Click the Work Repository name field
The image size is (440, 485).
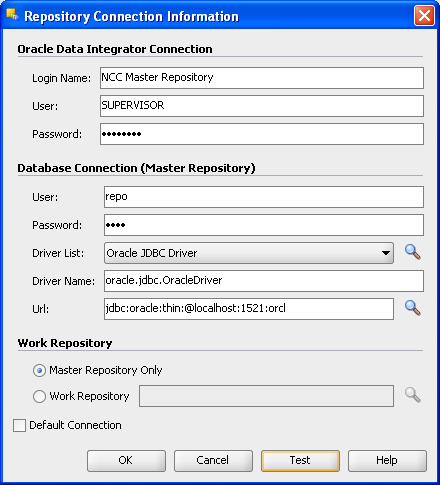click(266, 396)
